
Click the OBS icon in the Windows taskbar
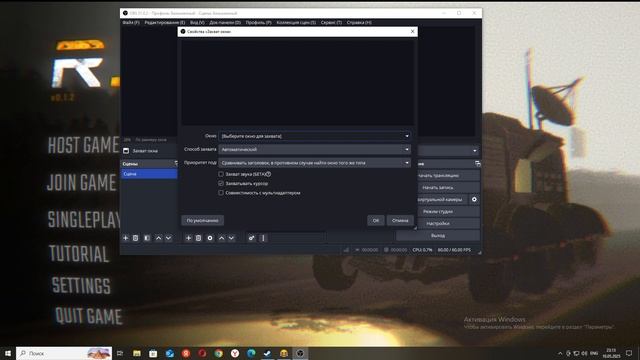[x=300, y=353]
